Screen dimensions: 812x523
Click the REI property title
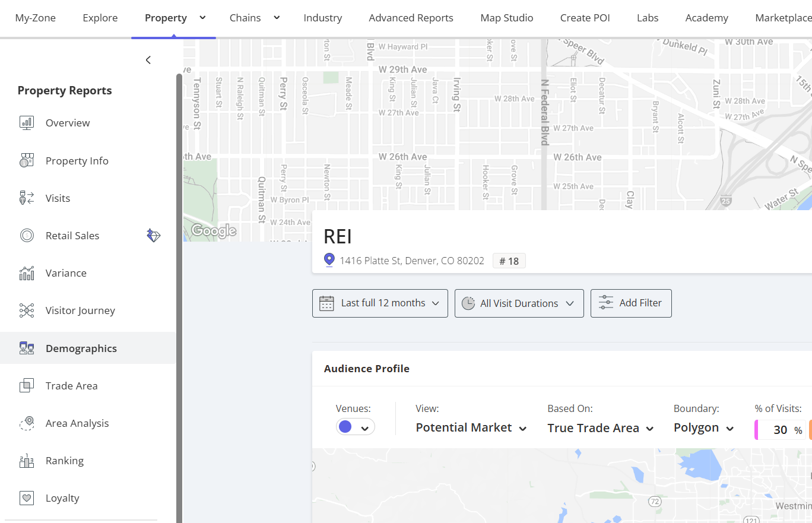click(338, 236)
